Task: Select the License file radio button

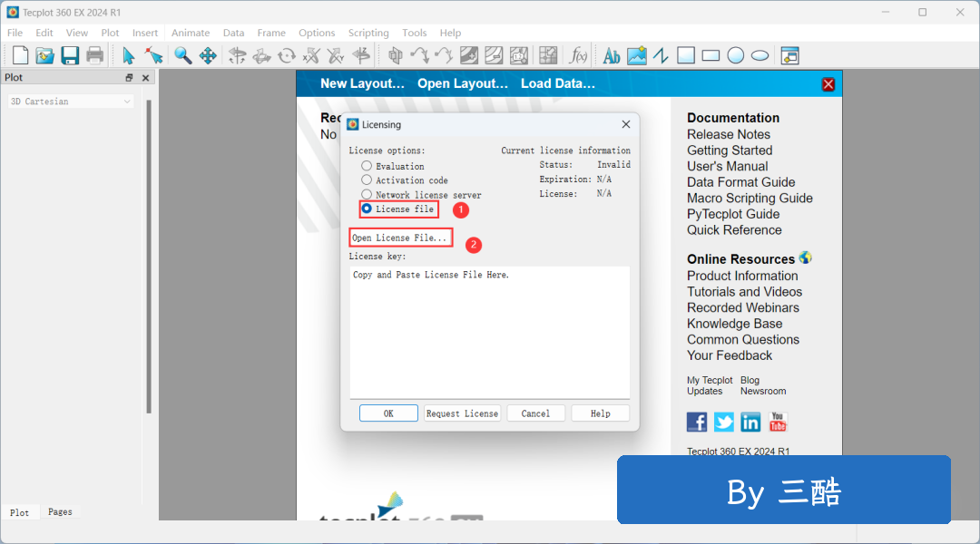Action: [x=367, y=209]
